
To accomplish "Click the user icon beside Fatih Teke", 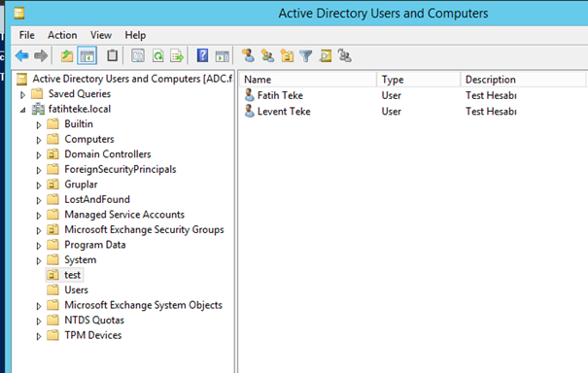I will click(x=250, y=95).
